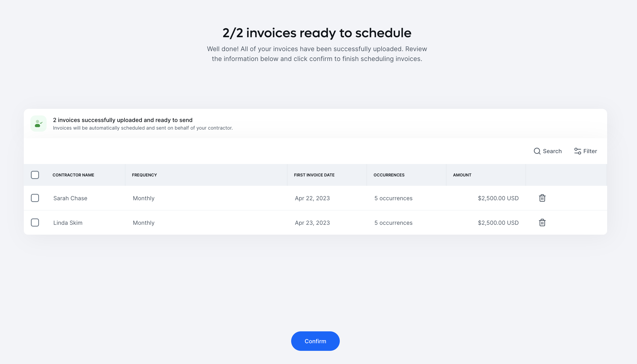Open the Filter options

[x=585, y=151]
